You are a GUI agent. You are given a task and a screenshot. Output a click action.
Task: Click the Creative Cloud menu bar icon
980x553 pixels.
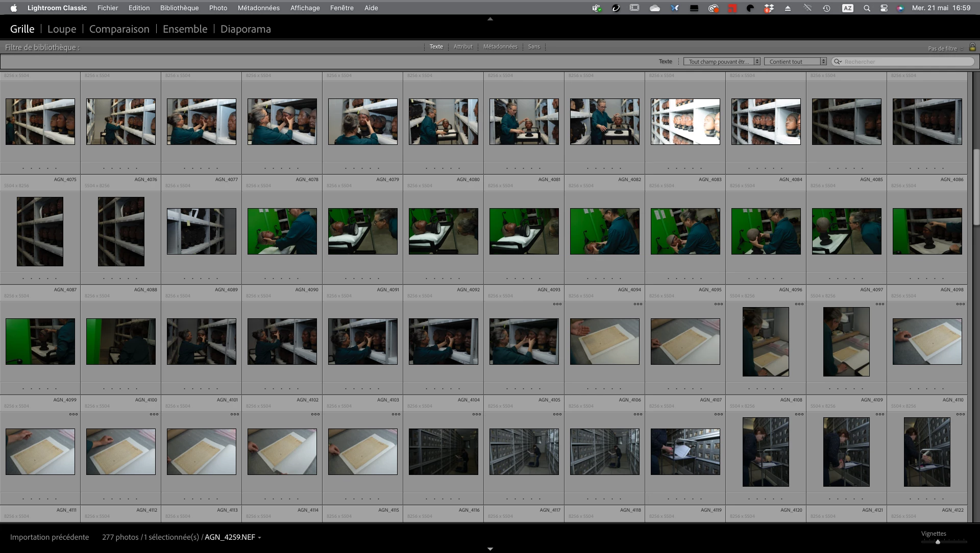click(x=713, y=8)
